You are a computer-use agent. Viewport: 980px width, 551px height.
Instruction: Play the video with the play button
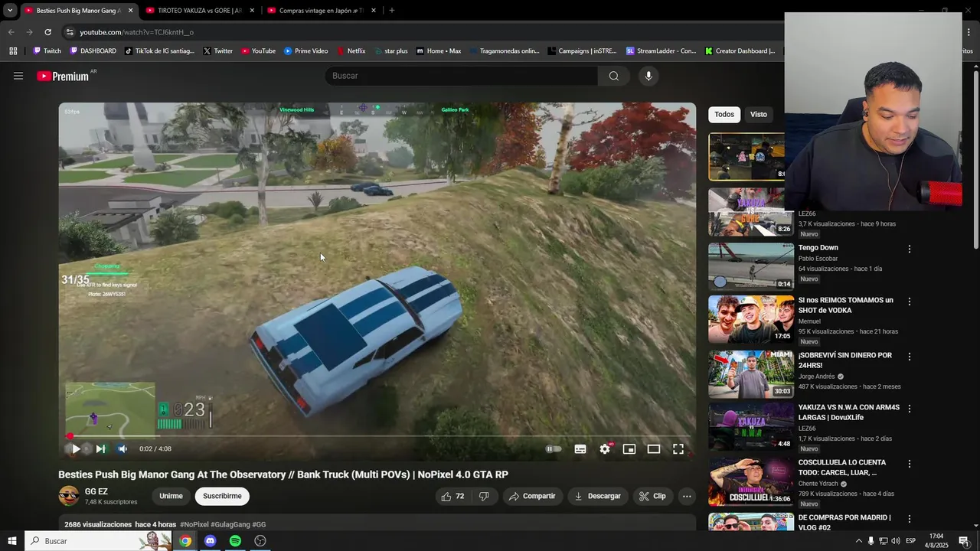pos(75,449)
